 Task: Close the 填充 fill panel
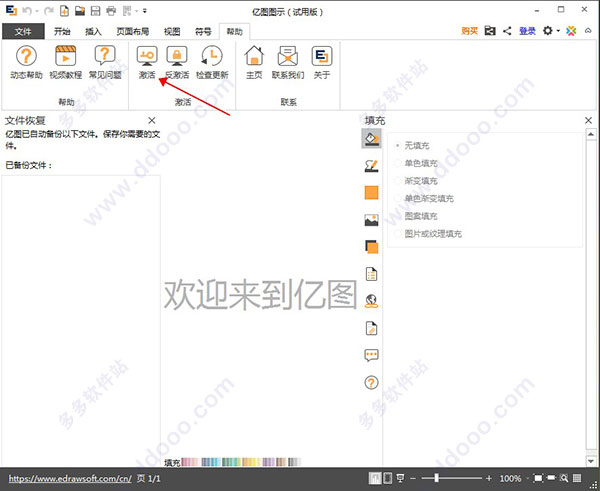pos(589,121)
